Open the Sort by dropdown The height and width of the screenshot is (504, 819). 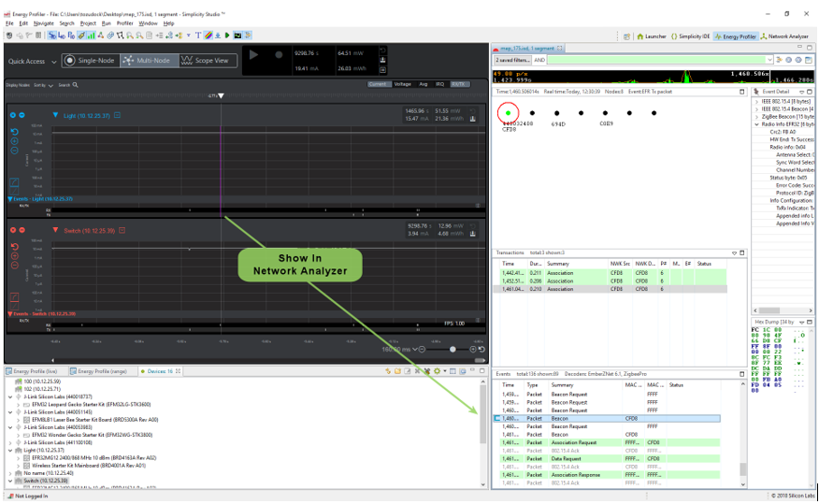point(43,85)
